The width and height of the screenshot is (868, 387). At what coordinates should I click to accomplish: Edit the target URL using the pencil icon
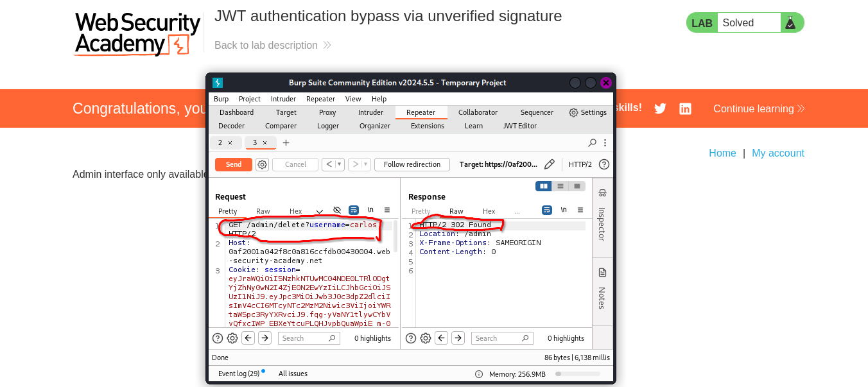pyautogui.click(x=549, y=164)
